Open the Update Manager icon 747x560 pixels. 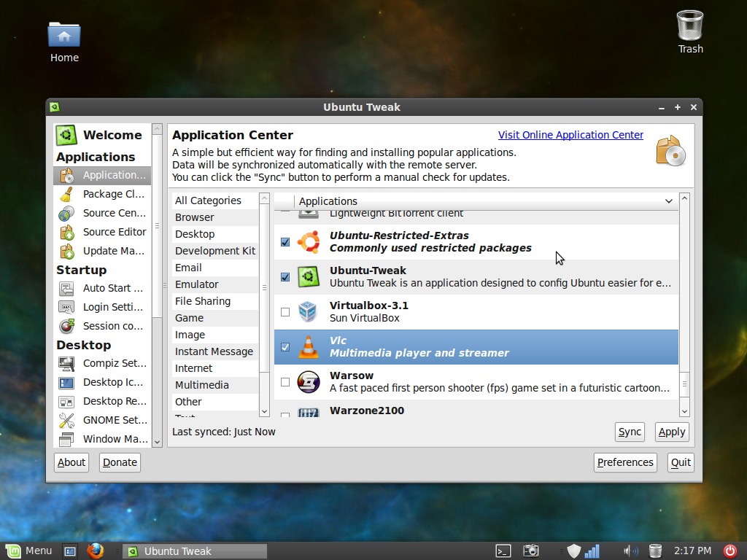[x=66, y=251]
